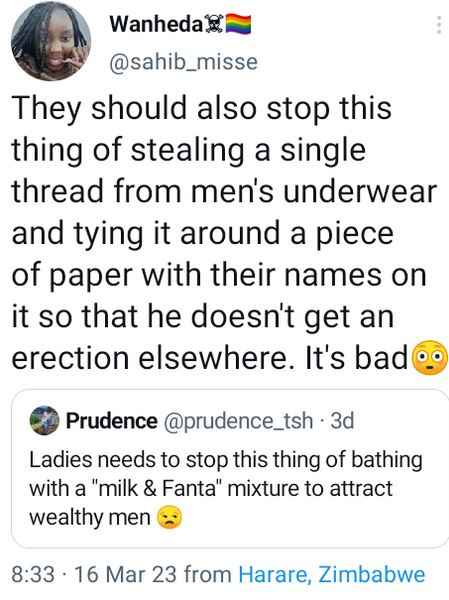Click the skull emoji in the display name
449x600 pixels.
(x=214, y=24)
